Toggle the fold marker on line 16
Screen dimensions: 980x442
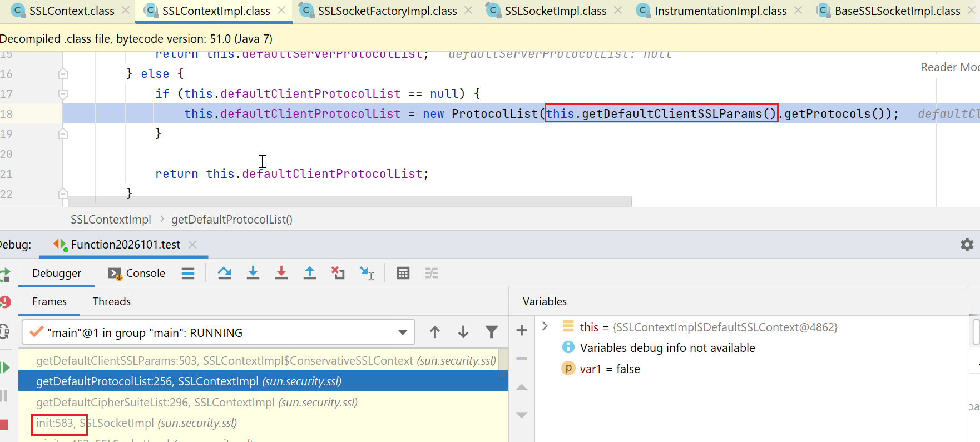pyautogui.click(x=63, y=74)
